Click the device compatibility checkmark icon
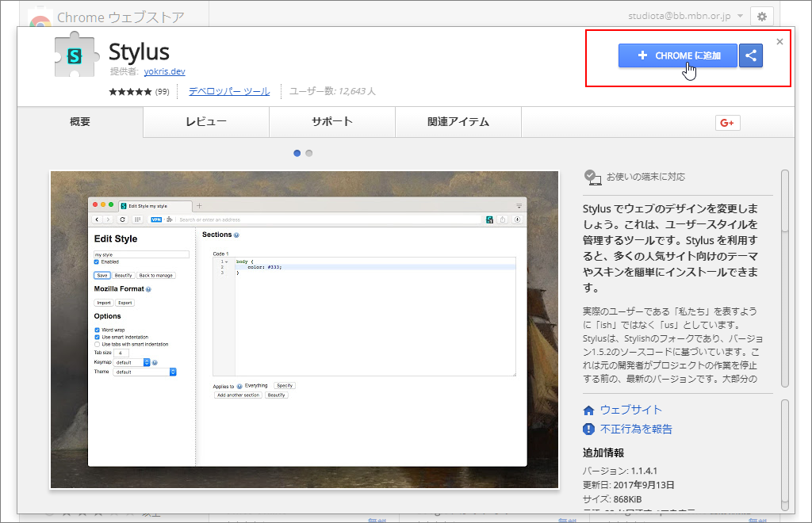812x523 pixels. [592, 178]
